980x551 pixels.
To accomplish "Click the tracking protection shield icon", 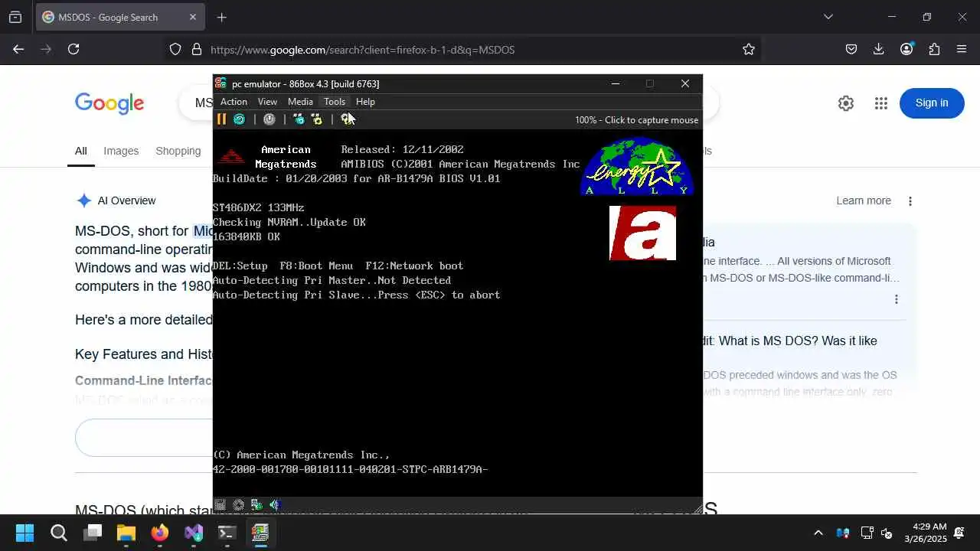I will [175, 49].
